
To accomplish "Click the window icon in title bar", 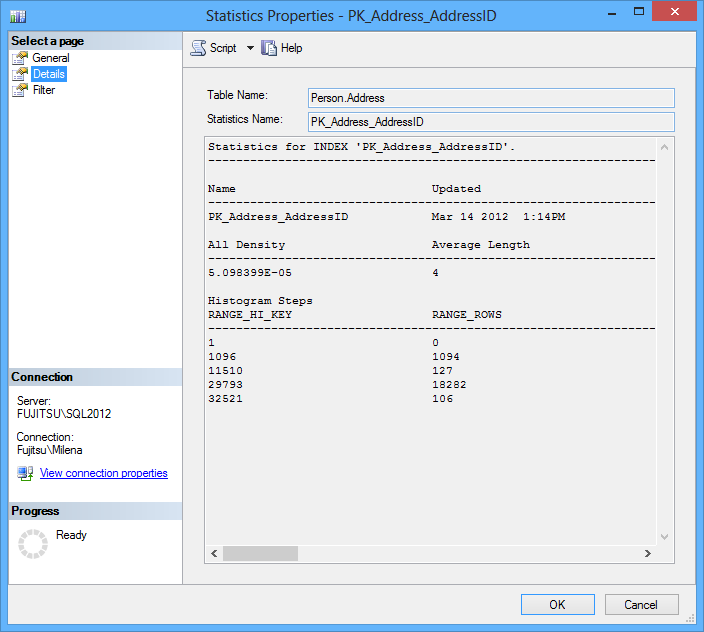I will pos(18,16).
